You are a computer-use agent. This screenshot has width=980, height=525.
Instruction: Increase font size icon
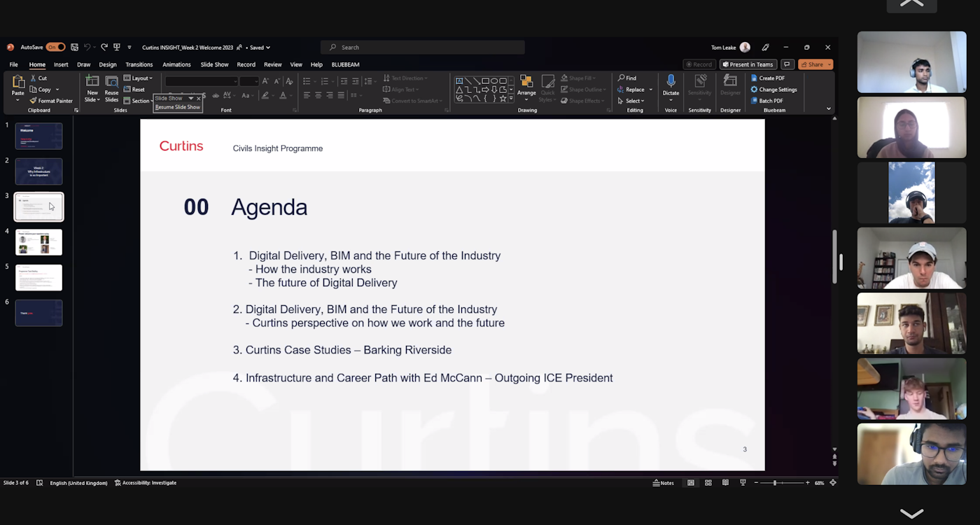tap(265, 81)
